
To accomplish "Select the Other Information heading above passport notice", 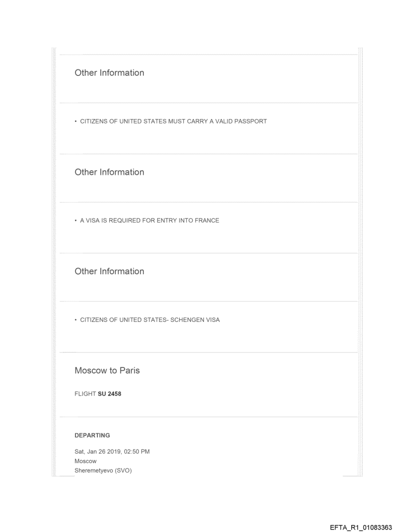I will coord(109,73).
